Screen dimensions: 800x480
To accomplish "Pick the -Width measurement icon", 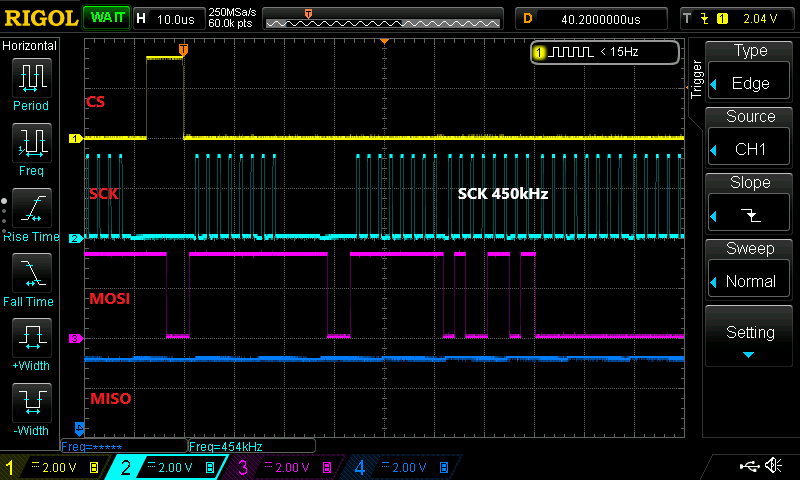I will (31, 403).
